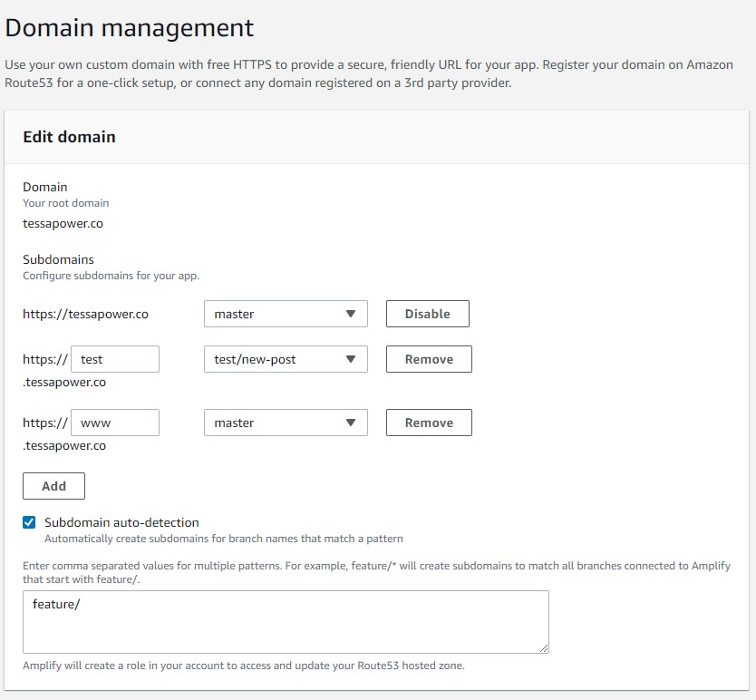Remove the test subdomain
This screenshot has width=756, height=700.
[x=428, y=359]
